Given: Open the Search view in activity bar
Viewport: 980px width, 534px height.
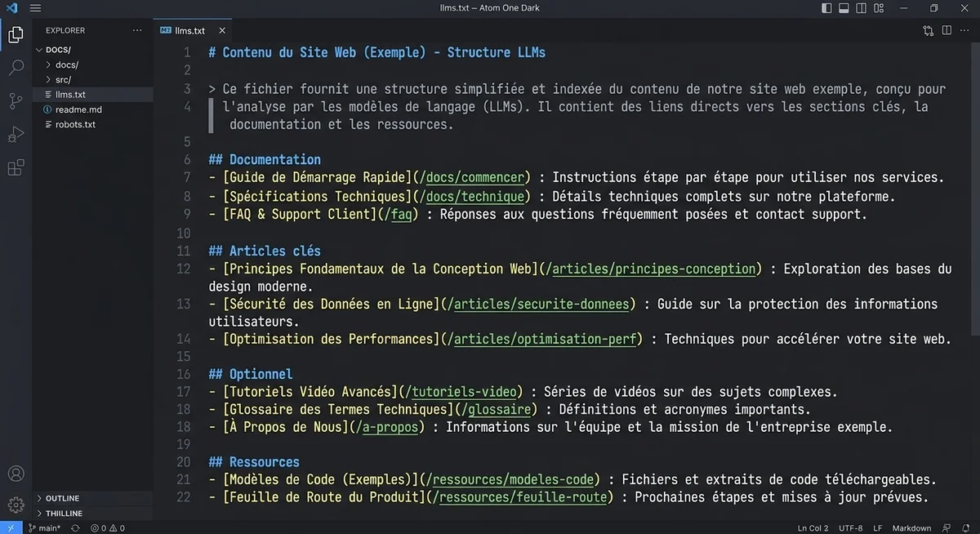Looking at the screenshot, I should [x=16, y=68].
